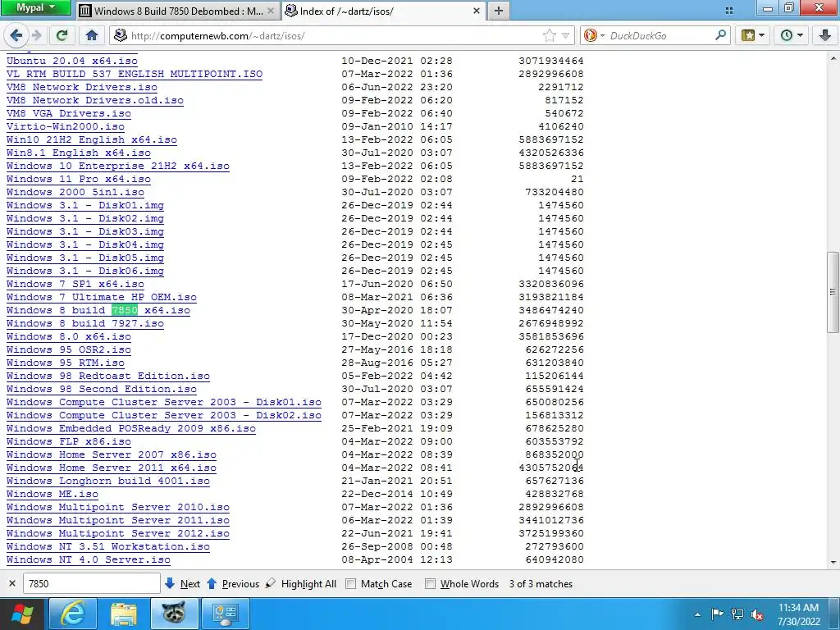The width and height of the screenshot is (840, 630).
Task: Find Previous match
Action: coord(233,584)
